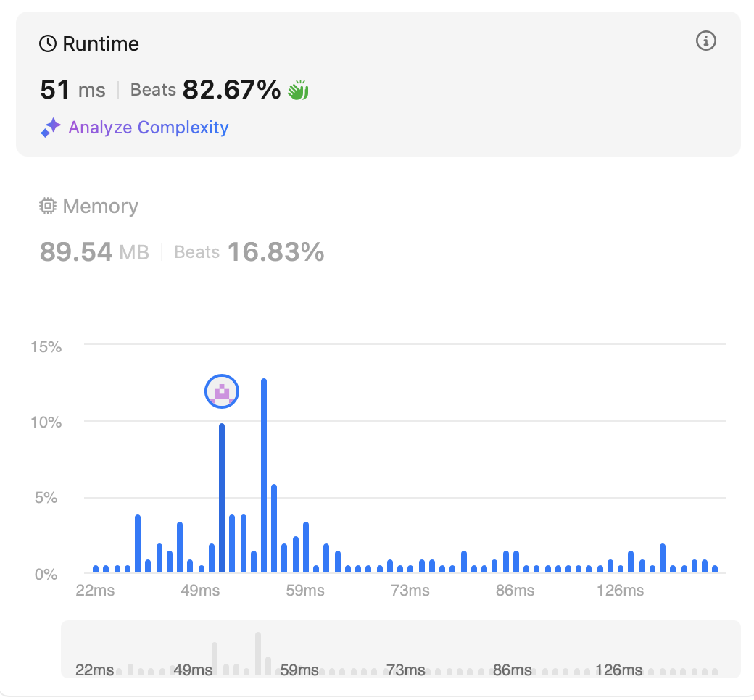Click the bar just right of the tallest bar
Viewport: 754px width, 700px height.
pyautogui.click(x=274, y=529)
